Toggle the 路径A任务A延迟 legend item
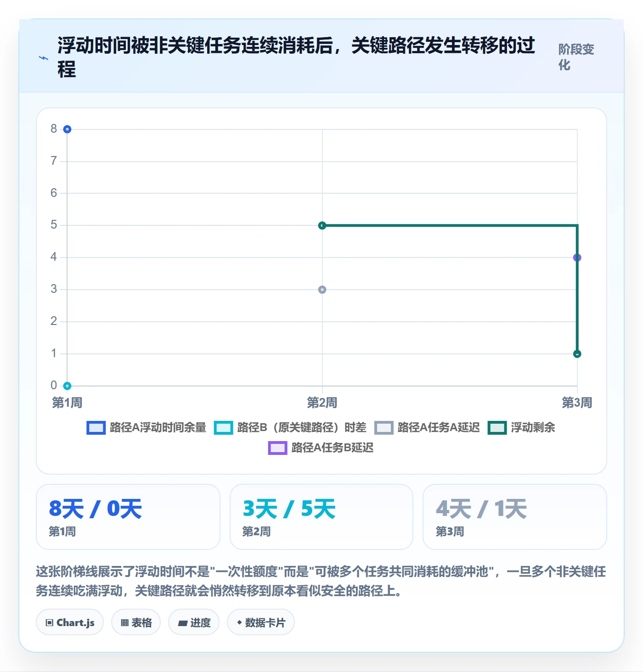Screen dimensions: 643x672 pyautogui.click(x=427, y=427)
